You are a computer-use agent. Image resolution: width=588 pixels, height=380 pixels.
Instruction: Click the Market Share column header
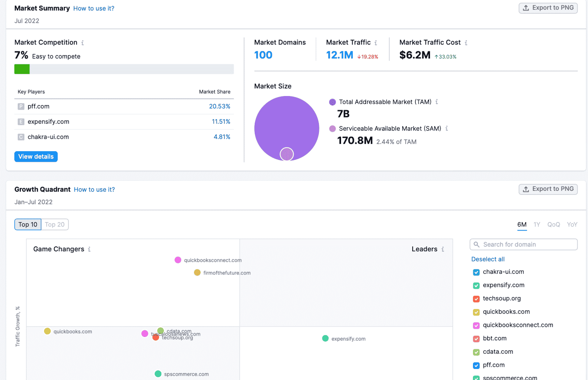(x=215, y=92)
